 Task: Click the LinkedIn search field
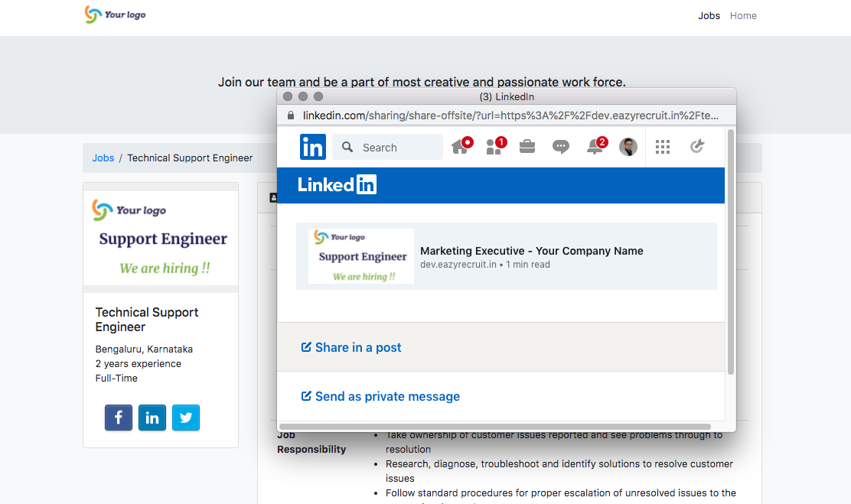click(387, 147)
